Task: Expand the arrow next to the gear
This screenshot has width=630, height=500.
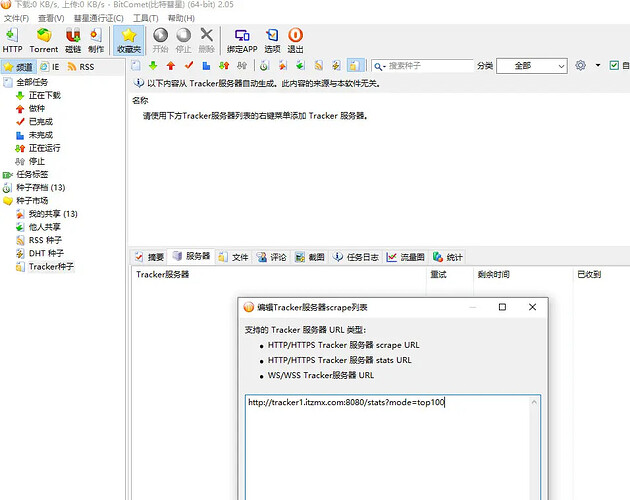Action: [598, 65]
